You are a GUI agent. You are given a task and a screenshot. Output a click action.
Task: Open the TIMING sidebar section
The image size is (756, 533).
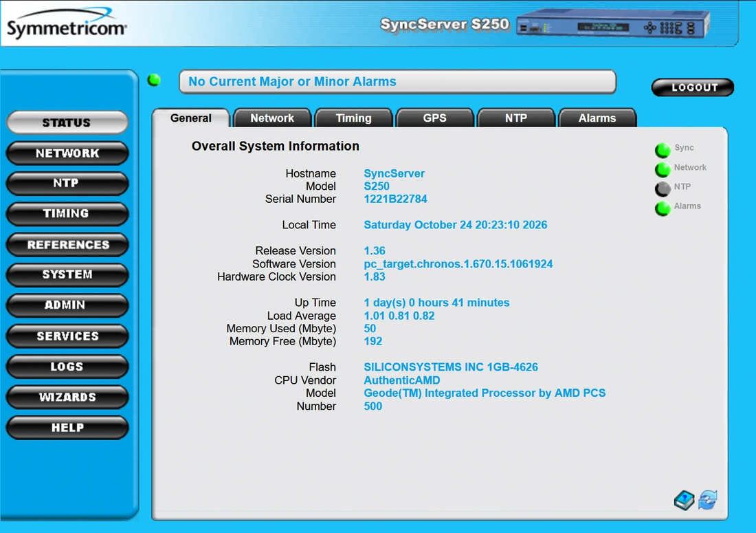(x=67, y=214)
